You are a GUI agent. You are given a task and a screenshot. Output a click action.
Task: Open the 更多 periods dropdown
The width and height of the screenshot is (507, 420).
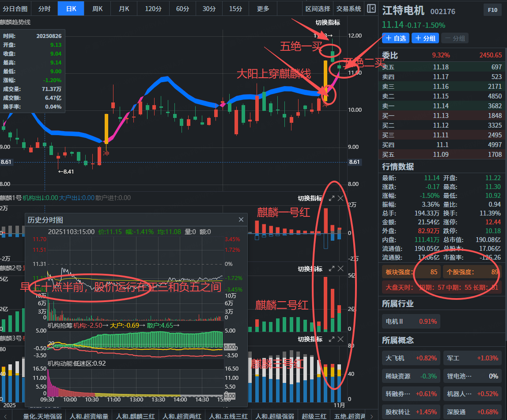click(x=263, y=8)
